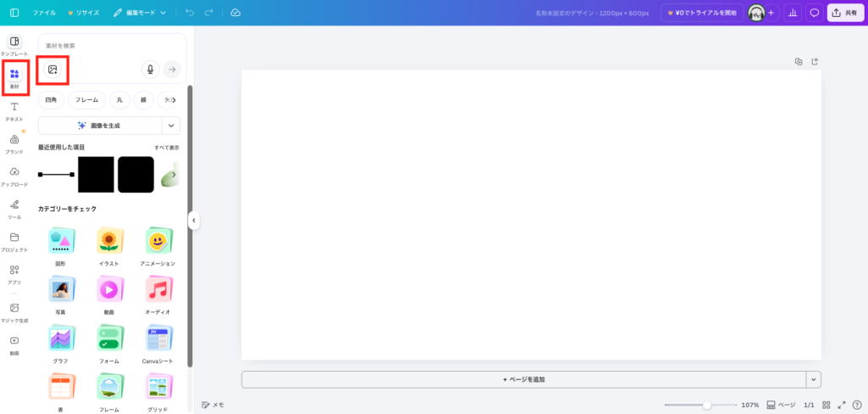
Task: Open the アニメーション category
Action: click(x=158, y=247)
